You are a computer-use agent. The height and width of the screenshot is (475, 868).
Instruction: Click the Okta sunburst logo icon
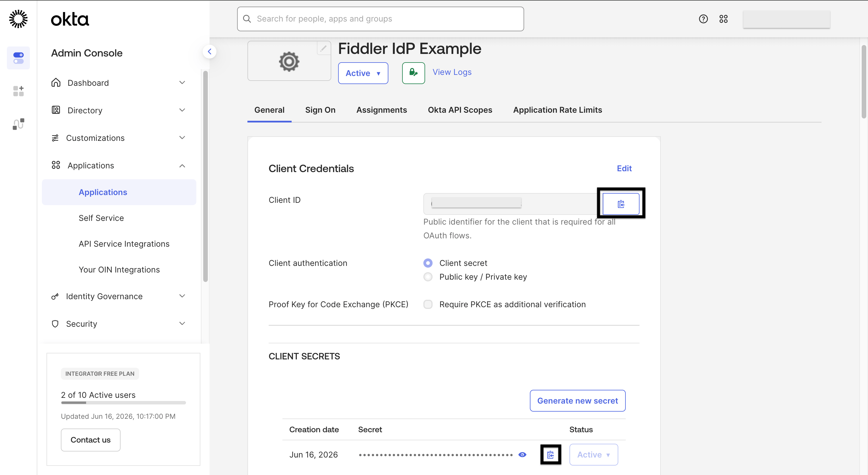(18, 19)
